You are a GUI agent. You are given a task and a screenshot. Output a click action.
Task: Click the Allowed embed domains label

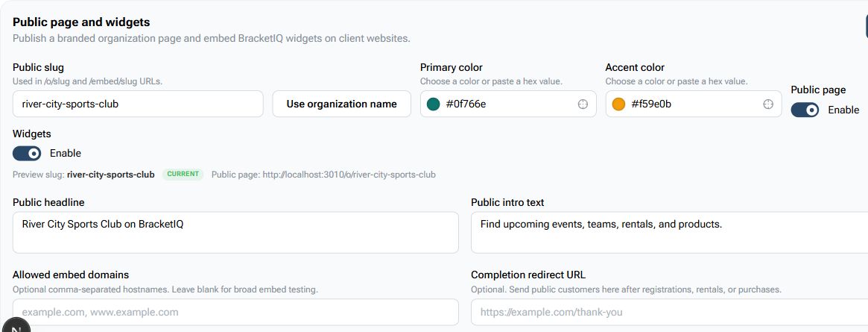pos(71,275)
